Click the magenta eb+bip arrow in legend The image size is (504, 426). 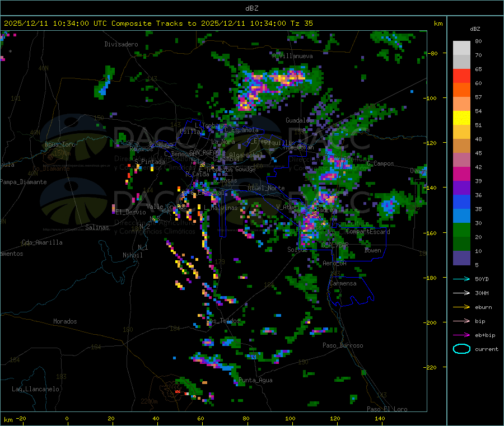coord(461,335)
